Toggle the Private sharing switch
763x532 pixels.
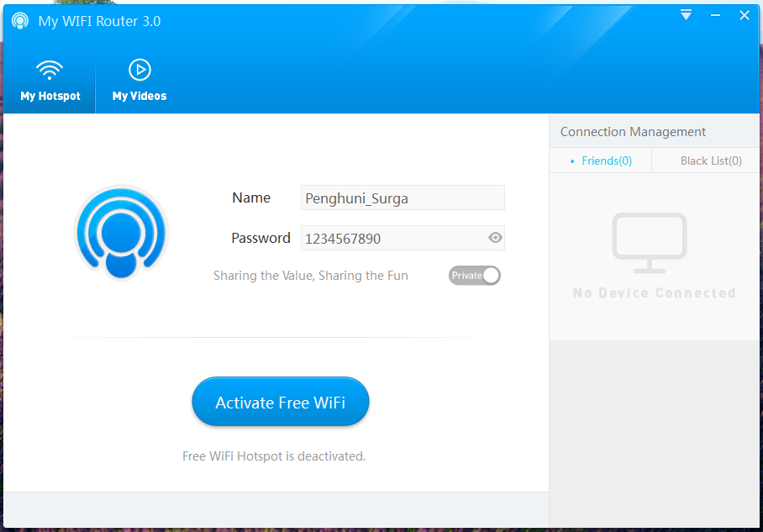point(475,276)
